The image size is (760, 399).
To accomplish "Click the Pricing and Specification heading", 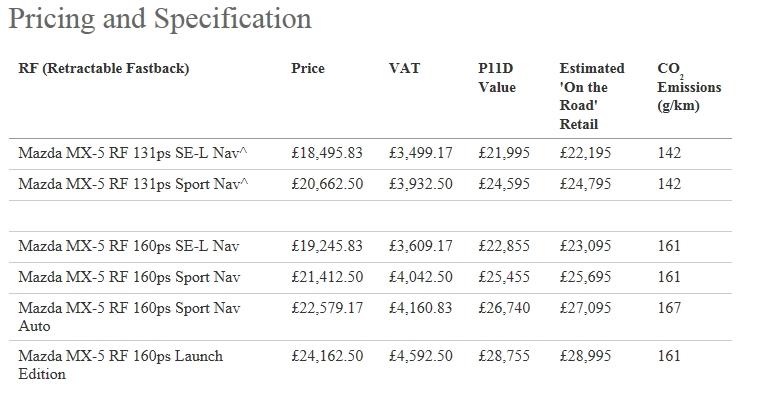I will pyautogui.click(x=160, y=19).
